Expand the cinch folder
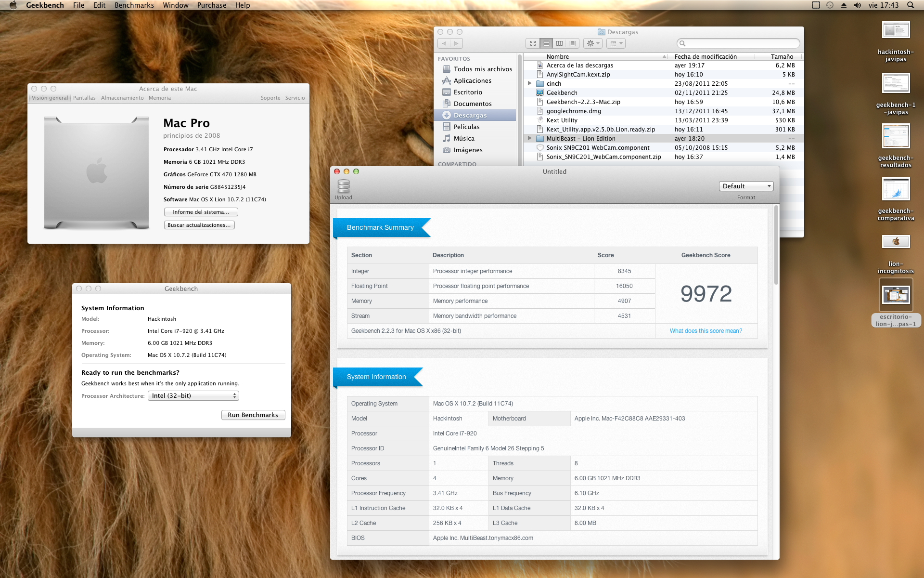Image resolution: width=924 pixels, height=578 pixels. pos(529,83)
